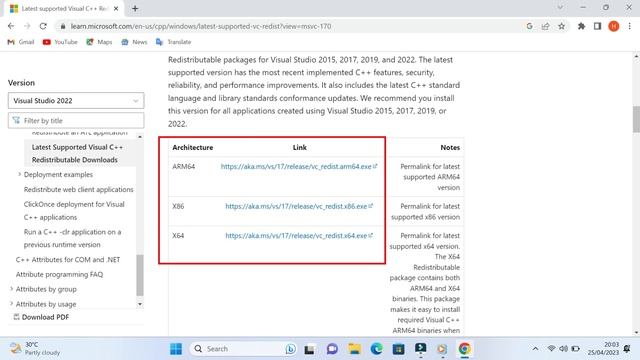Viewport: 640px width, 360px height.
Task: Open the notifications bell icon
Action: (x=627, y=349)
